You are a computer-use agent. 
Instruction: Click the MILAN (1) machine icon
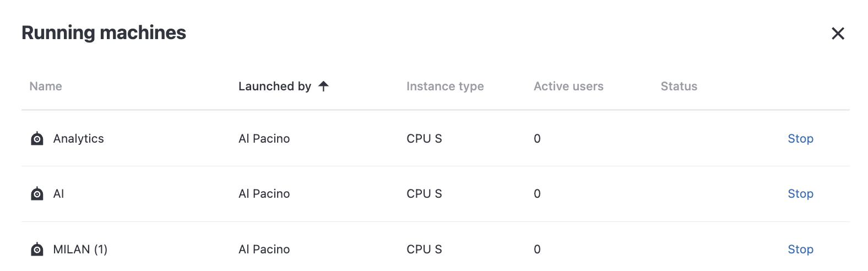[37, 250]
